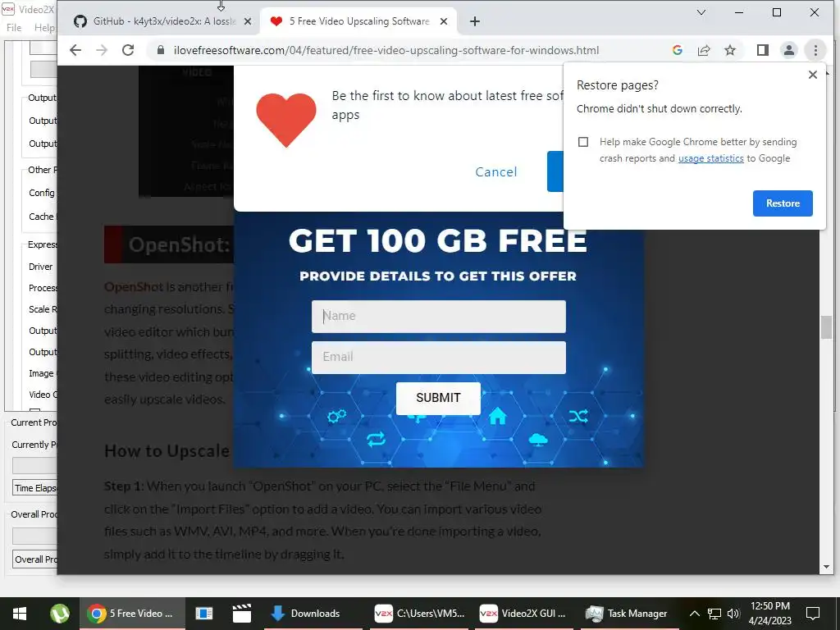Submit the 100 GB offer form
The width and height of the screenshot is (840, 630).
click(x=438, y=398)
